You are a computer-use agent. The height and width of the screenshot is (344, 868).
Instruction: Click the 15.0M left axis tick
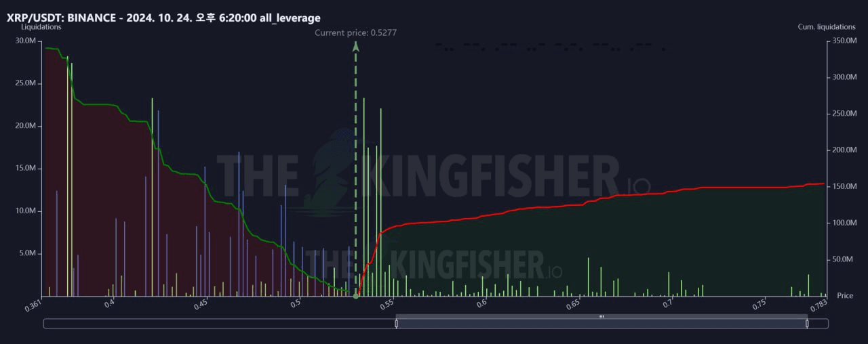coord(24,169)
